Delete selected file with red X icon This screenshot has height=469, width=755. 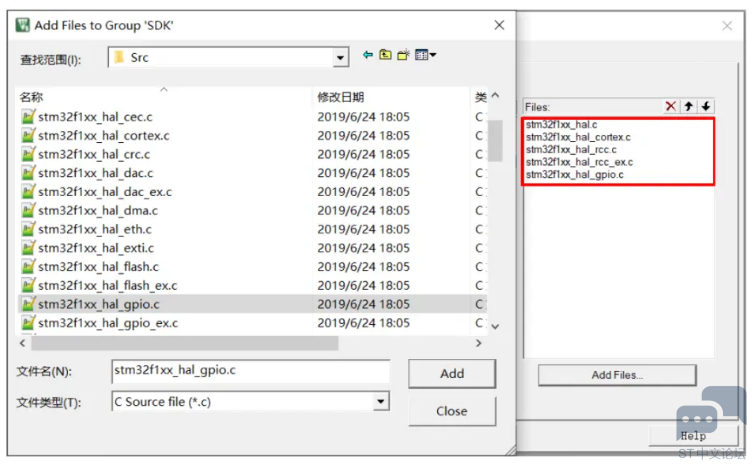(670, 106)
